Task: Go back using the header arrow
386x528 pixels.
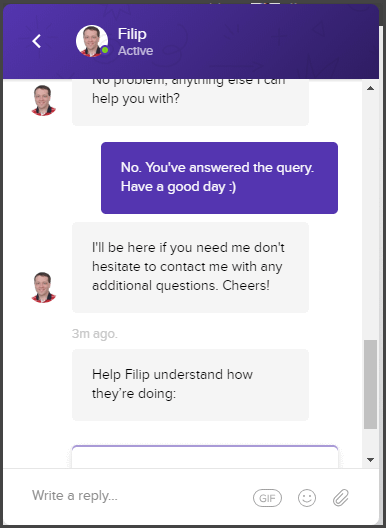Action: point(36,41)
